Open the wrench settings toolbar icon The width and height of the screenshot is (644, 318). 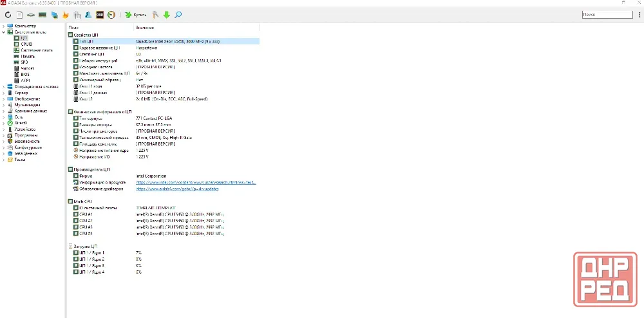pyautogui.click(x=155, y=15)
